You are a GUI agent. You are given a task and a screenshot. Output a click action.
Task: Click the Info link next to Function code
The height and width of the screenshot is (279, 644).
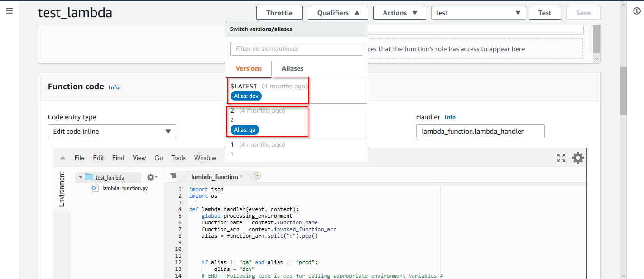pyautogui.click(x=114, y=87)
